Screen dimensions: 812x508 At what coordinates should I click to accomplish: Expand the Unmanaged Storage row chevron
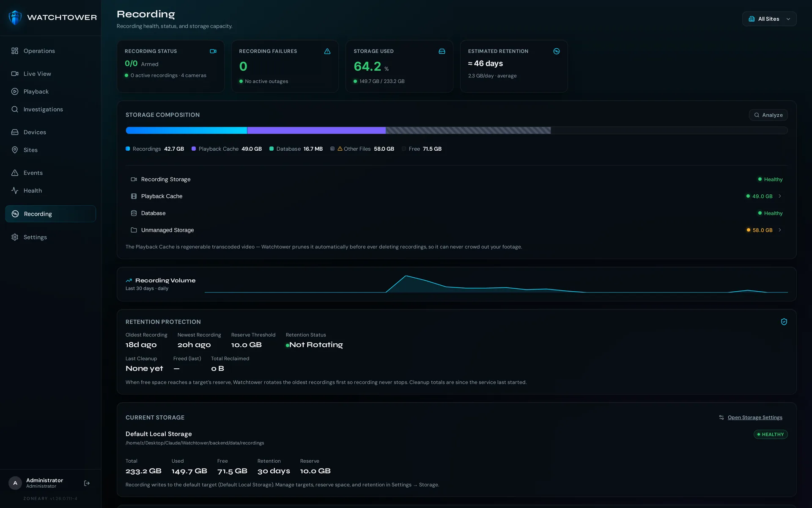pos(780,230)
